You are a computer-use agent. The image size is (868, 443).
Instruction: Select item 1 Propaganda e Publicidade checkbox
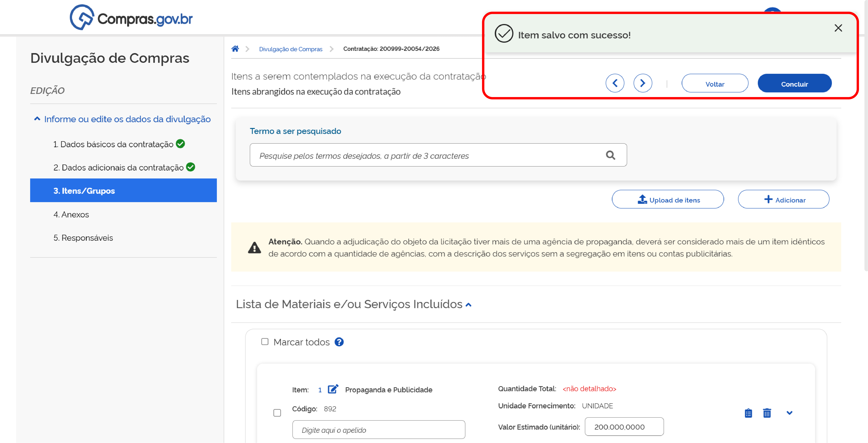pyautogui.click(x=277, y=413)
